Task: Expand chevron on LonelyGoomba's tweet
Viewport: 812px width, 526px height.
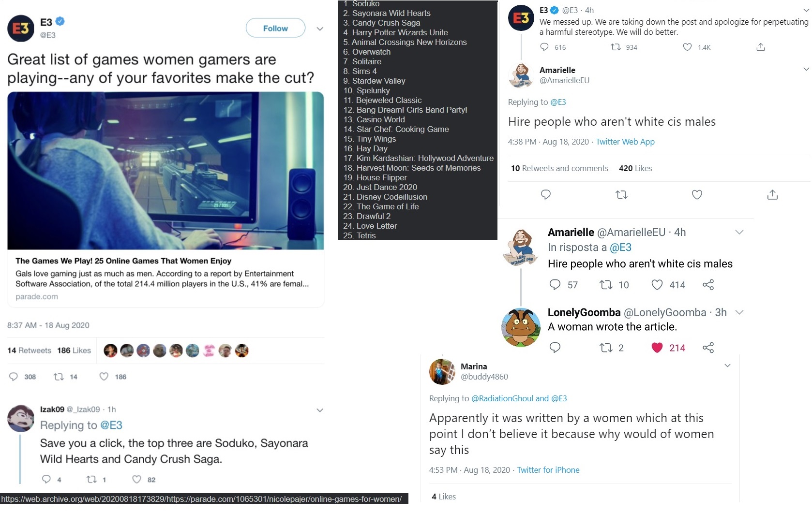Action: 739,312
